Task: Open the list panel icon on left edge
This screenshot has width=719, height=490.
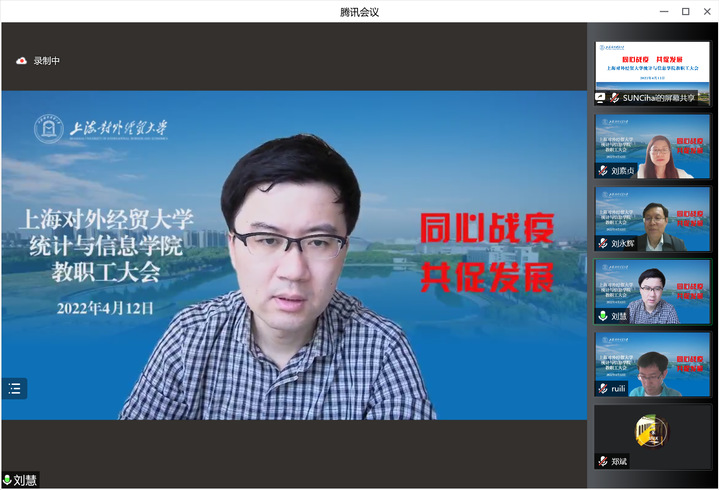Action: click(x=14, y=389)
